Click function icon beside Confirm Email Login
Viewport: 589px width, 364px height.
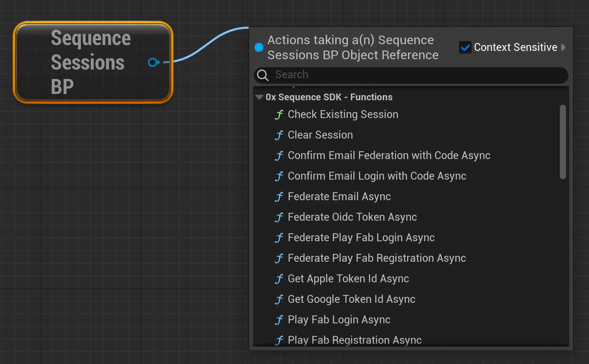[279, 176]
